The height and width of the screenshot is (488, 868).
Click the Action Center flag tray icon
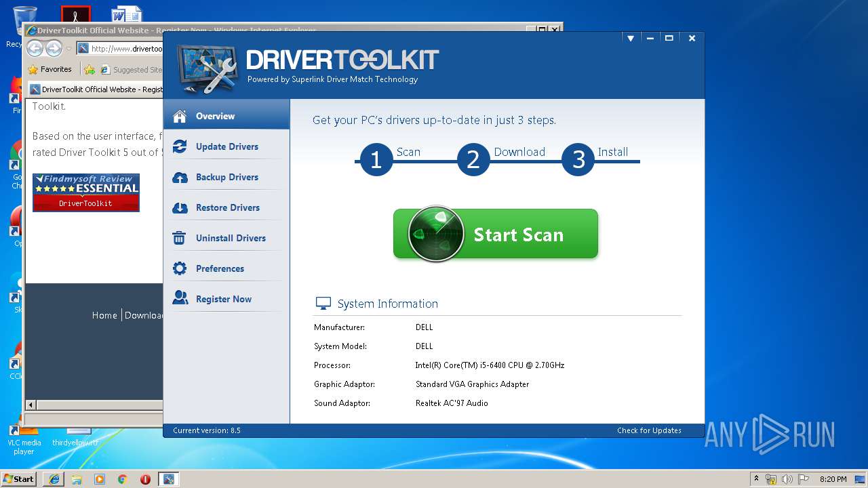(803, 480)
